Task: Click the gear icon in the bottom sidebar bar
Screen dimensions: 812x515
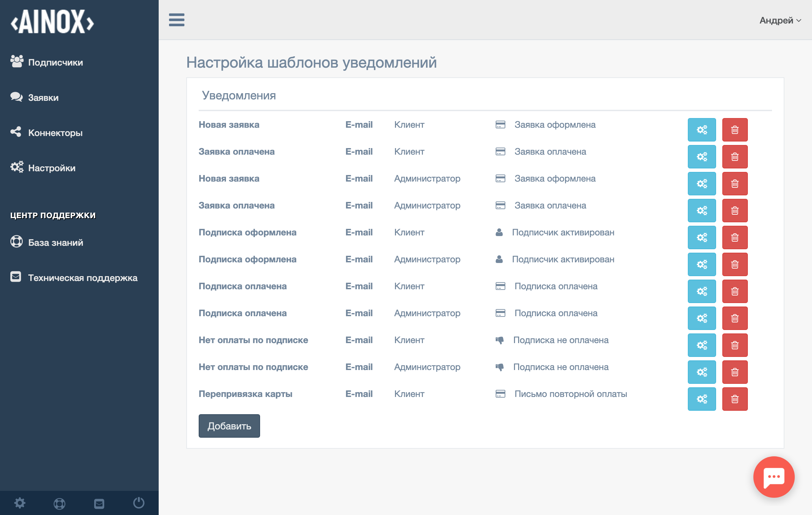Action: click(x=20, y=503)
